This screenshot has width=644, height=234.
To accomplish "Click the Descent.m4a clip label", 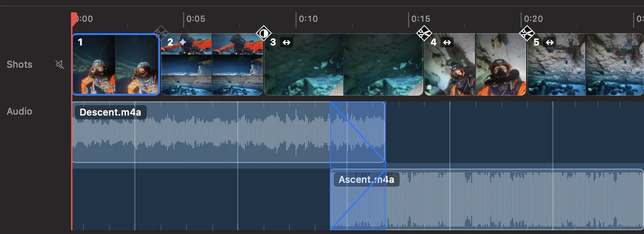I will click(x=111, y=112).
